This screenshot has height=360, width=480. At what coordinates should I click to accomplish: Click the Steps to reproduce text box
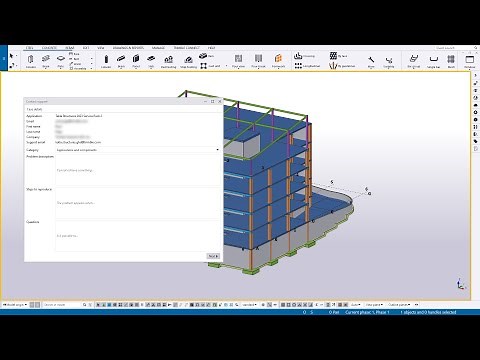tap(138, 203)
